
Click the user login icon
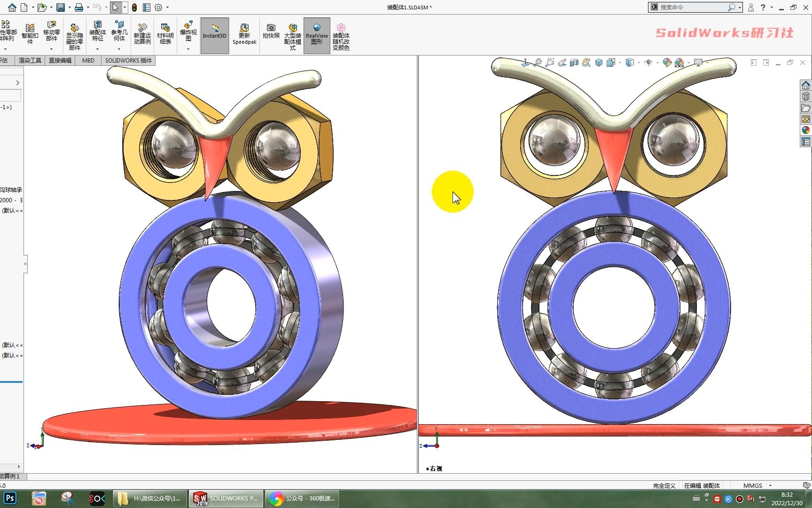pyautogui.click(x=751, y=8)
